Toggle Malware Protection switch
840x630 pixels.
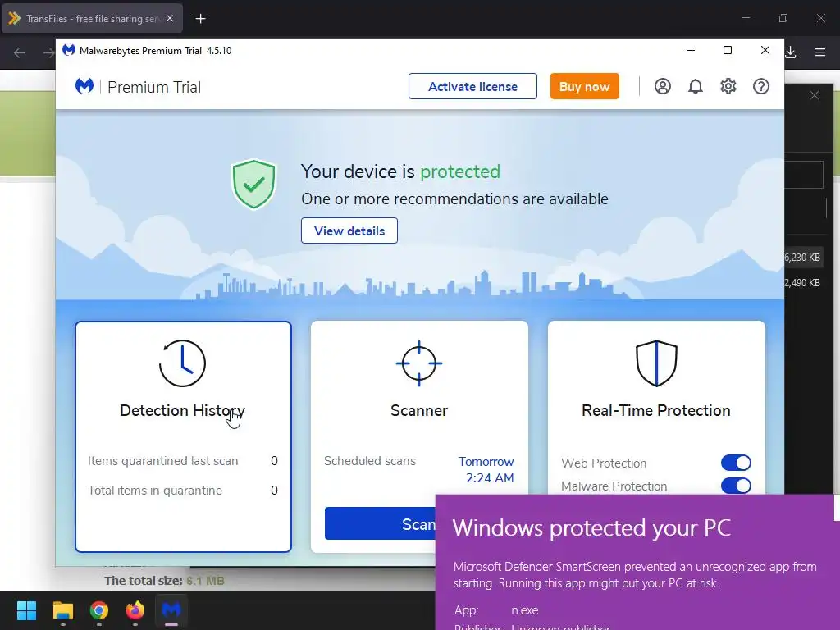point(736,486)
